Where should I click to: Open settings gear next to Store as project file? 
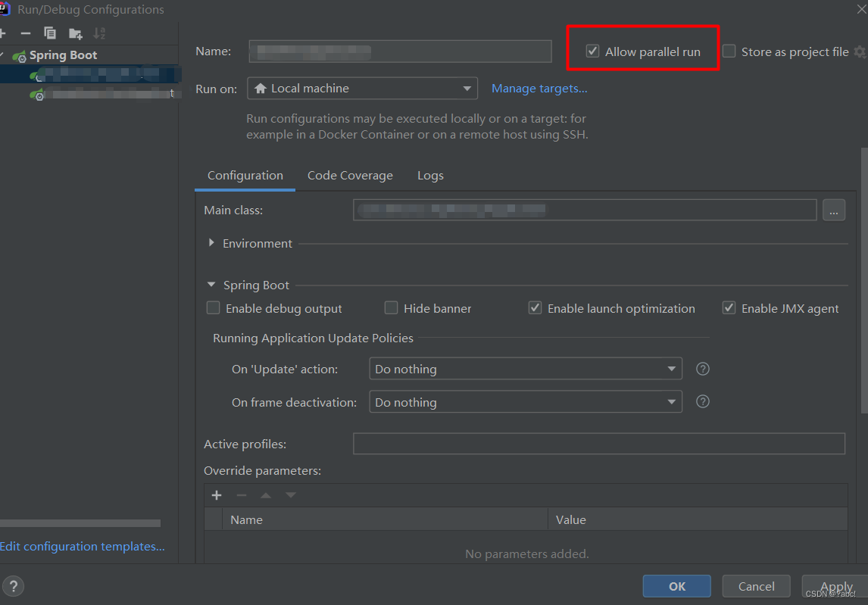[x=860, y=52]
